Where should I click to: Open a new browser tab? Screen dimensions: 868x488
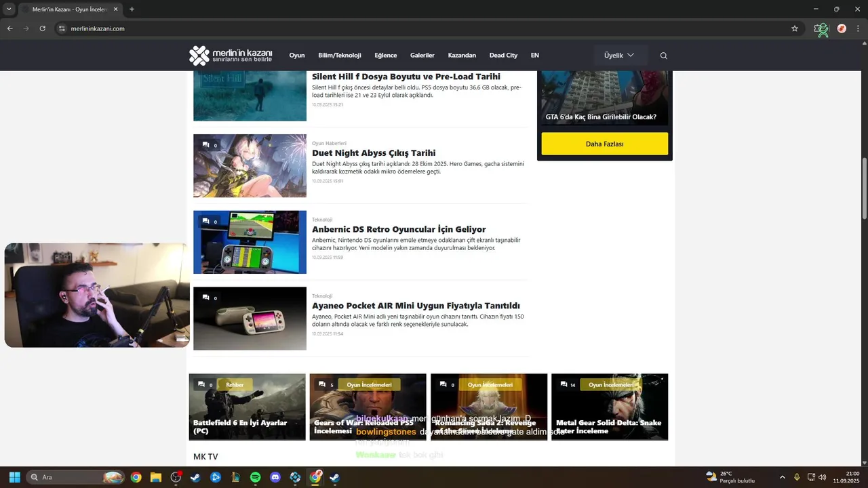[x=132, y=9]
